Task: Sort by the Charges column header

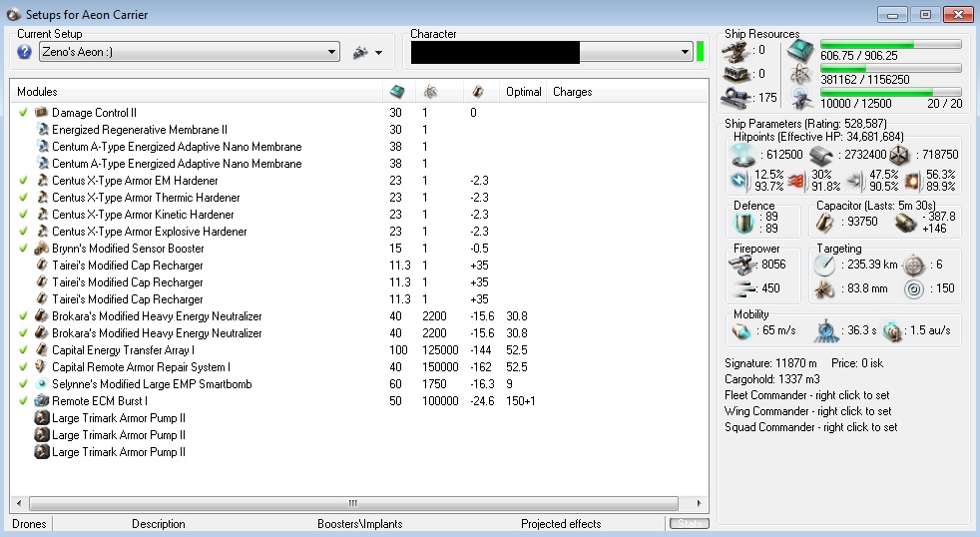Action: pos(572,92)
